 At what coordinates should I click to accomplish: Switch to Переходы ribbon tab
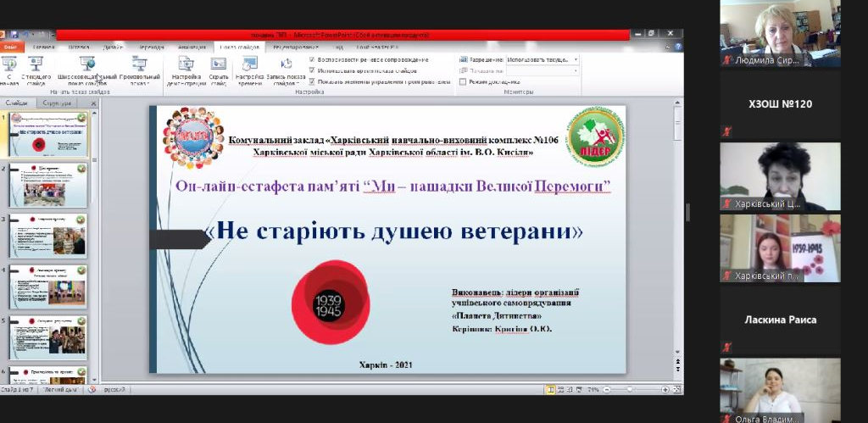tap(151, 47)
